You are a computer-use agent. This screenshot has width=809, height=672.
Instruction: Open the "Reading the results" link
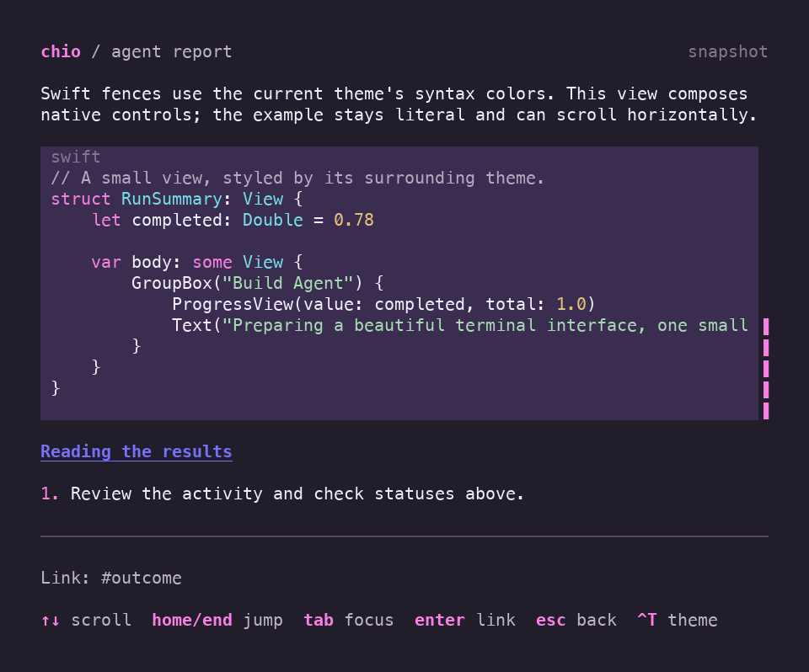click(x=137, y=451)
